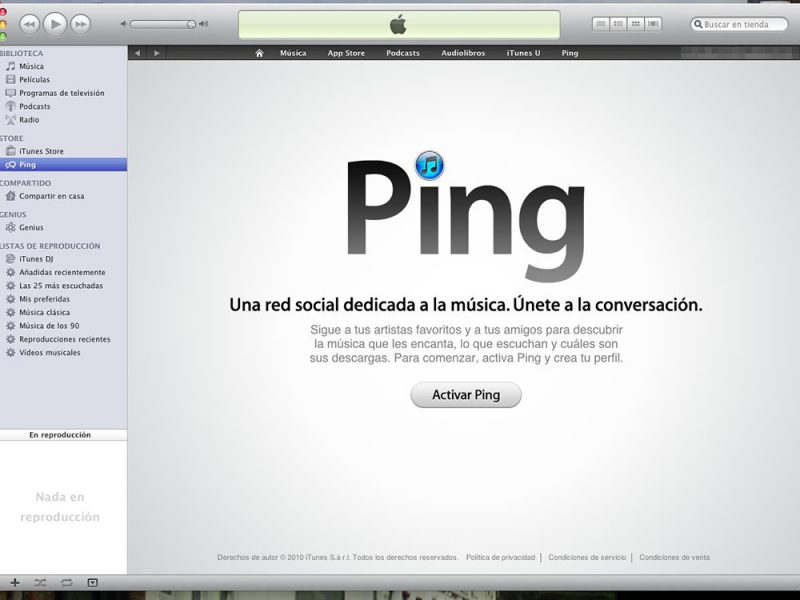
Task: Click the low volume speaker icon
Action: click(x=123, y=24)
